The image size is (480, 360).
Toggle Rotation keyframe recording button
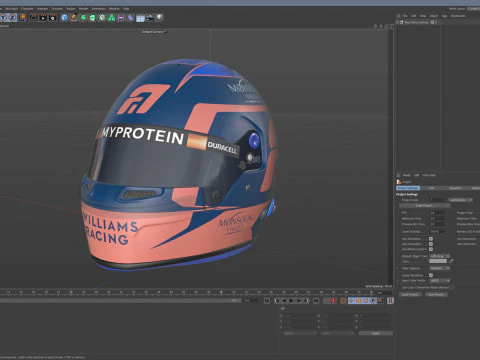pos(365,301)
